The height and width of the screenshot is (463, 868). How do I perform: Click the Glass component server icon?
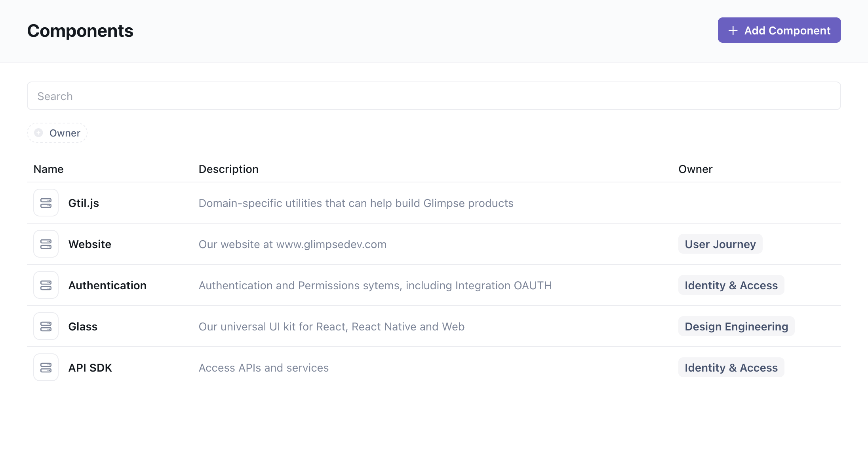(x=46, y=326)
